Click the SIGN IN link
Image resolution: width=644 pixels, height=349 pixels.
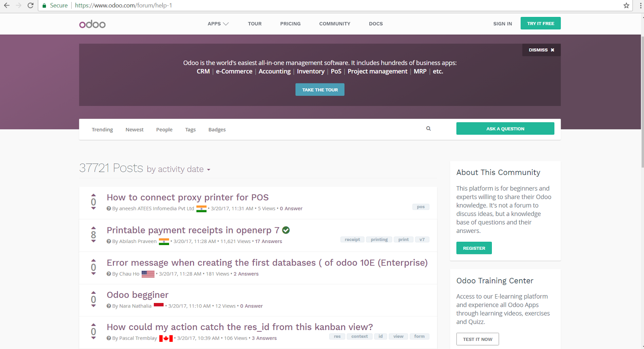(503, 24)
